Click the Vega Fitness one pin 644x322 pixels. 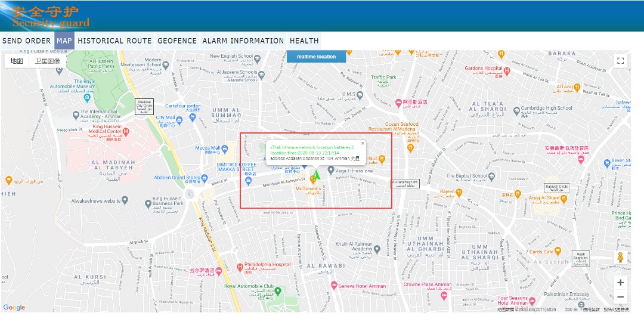click(330, 171)
